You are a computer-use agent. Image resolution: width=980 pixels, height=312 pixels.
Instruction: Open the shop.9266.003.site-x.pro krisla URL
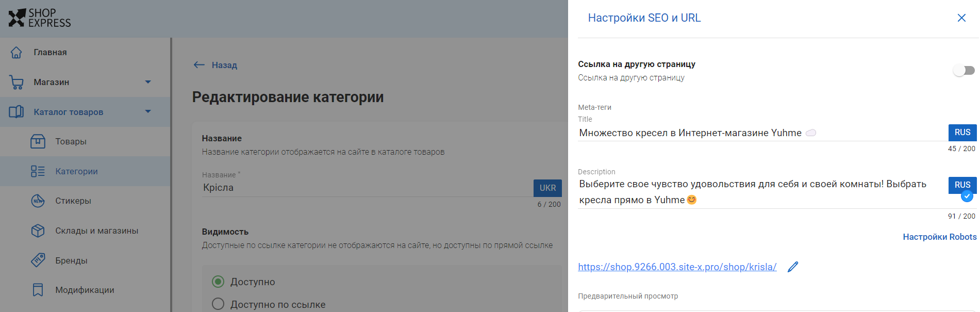tap(677, 267)
